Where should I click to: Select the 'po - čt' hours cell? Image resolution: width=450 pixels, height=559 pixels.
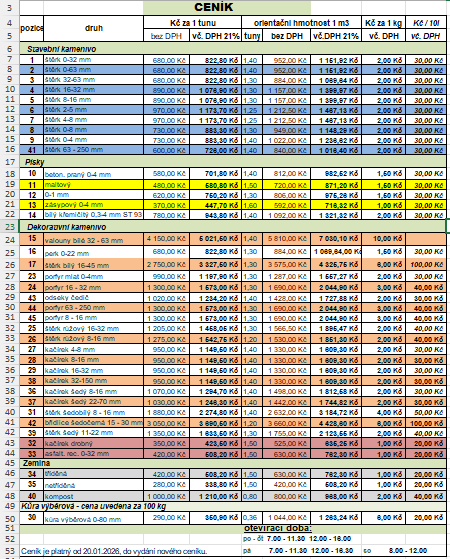(x=252, y=539)
